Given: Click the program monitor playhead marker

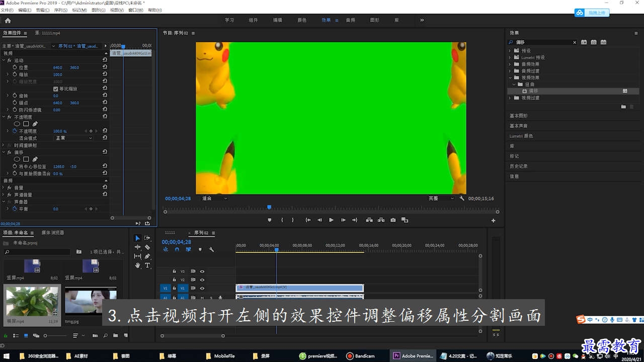Looking at the screenshot, I should 269,207.
